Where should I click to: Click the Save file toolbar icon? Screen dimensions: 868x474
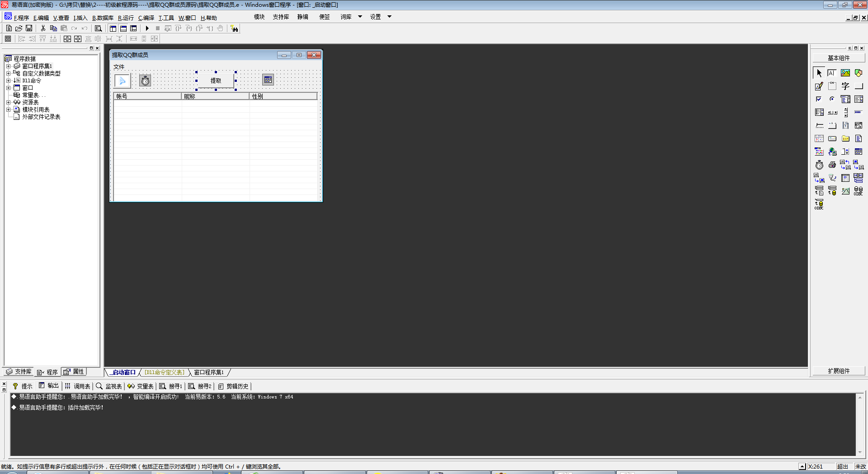tap(29, 28)
